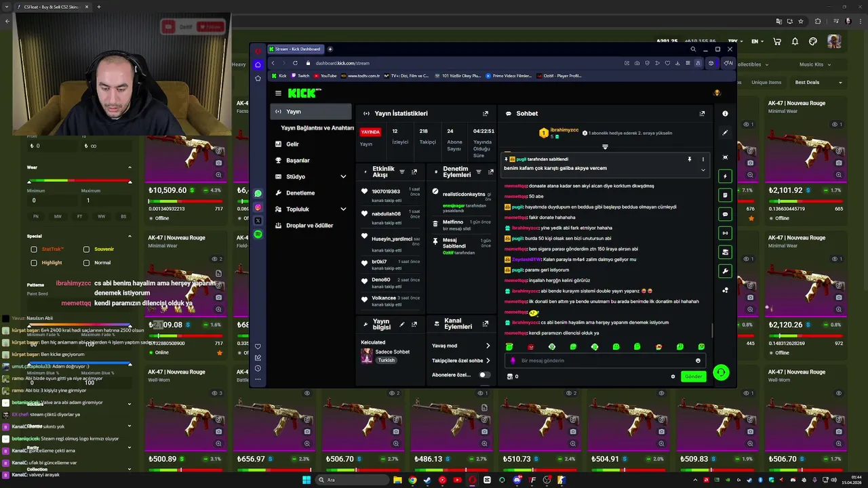Select the WW wear filter
Screen dimensions: 868x488
click(101, 216)
